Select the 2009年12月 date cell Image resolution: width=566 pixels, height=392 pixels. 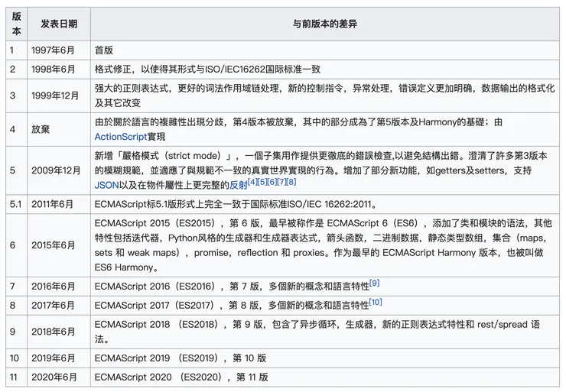point(59,170)
